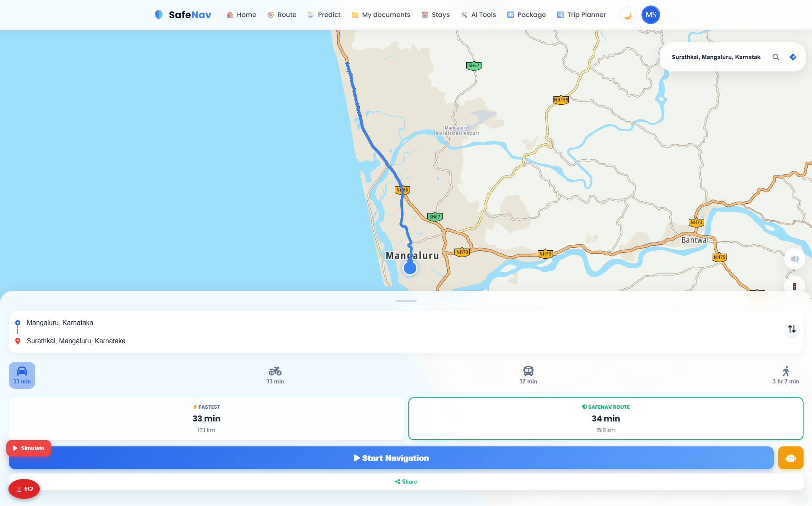Swap origin and destination arrows
Image resolution: width=812 pixels, height=506 pixels.
(792, 329)
